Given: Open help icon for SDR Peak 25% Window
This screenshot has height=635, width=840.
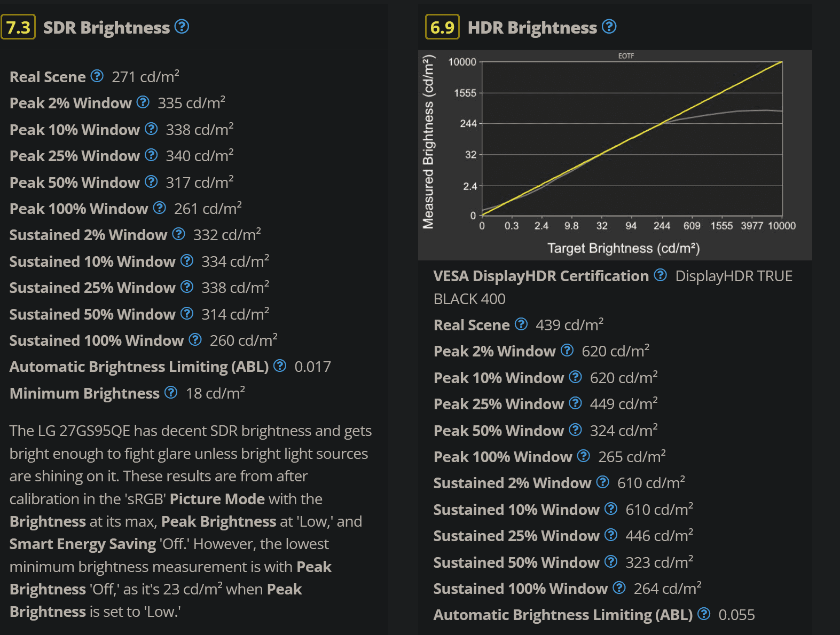Looking at the screenshot, I should point(151,155).
